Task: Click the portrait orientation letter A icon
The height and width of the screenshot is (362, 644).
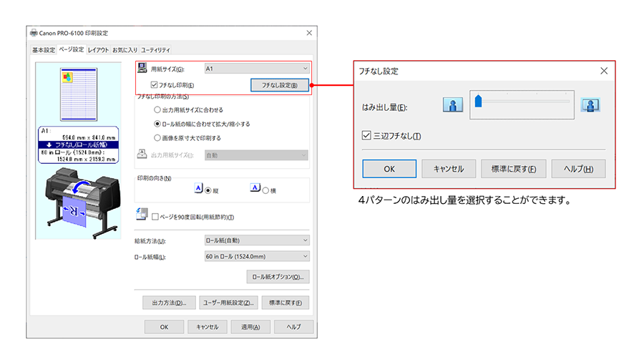Action: tap(199, 188)
